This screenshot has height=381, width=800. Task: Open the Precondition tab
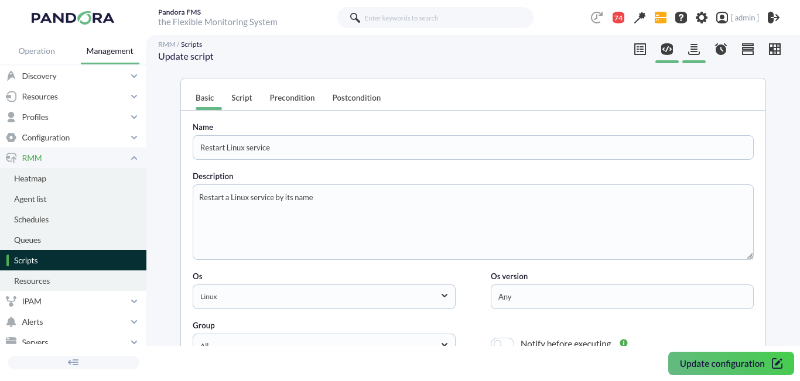[292, 98]
